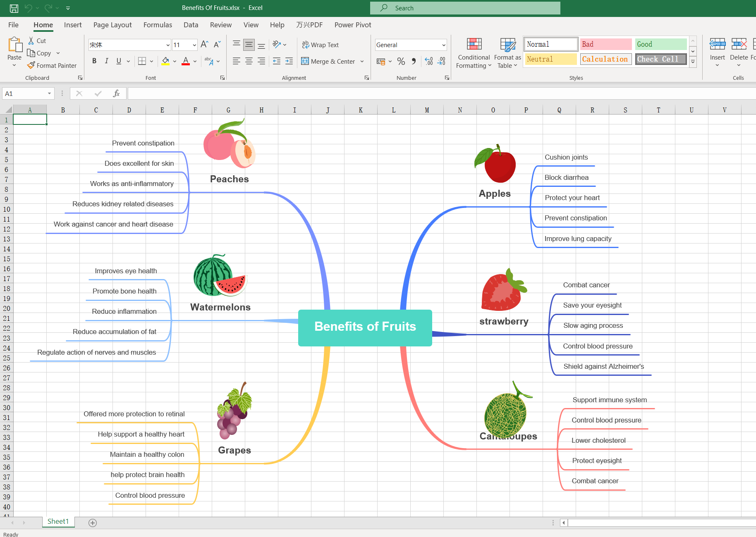This screenshot has height=537, width=756.
Task: Toggle Wrap Text option
Action: [321, 45]
